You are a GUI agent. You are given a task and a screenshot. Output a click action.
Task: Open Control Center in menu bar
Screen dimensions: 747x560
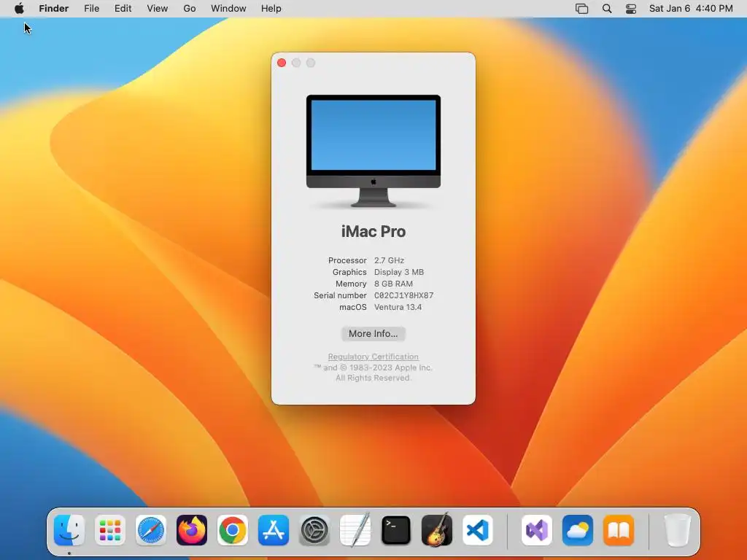(631, 9)
